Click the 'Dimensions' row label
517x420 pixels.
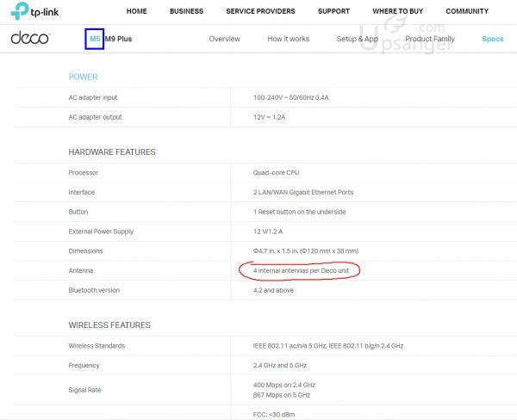tap(85, 251)
